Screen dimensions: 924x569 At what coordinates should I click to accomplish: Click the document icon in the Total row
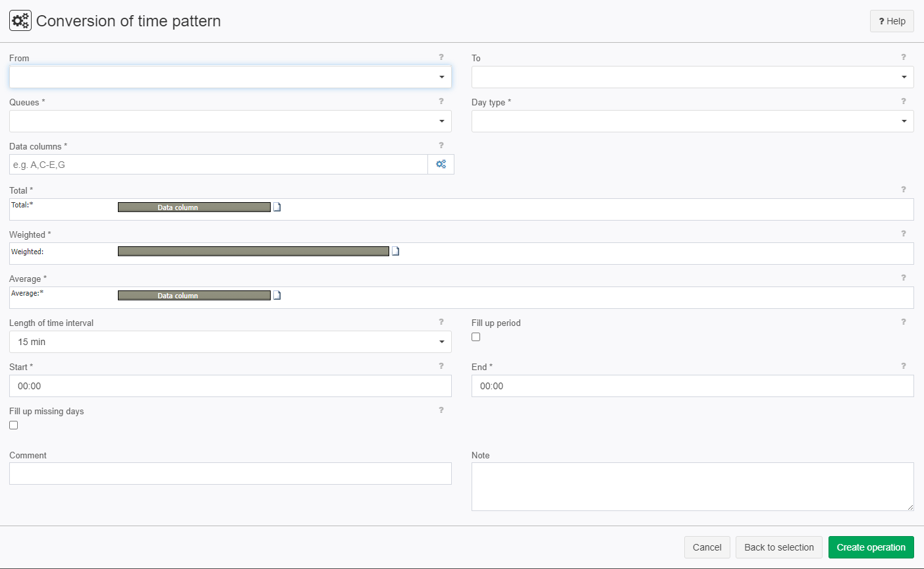277,207
